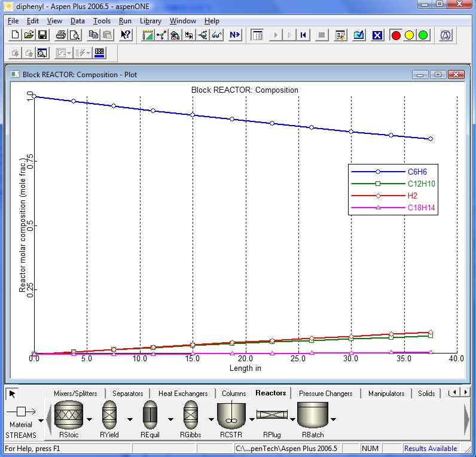Select the RCSTR reactor model icon
Viewport: 476px width, 457px height.
234,415
